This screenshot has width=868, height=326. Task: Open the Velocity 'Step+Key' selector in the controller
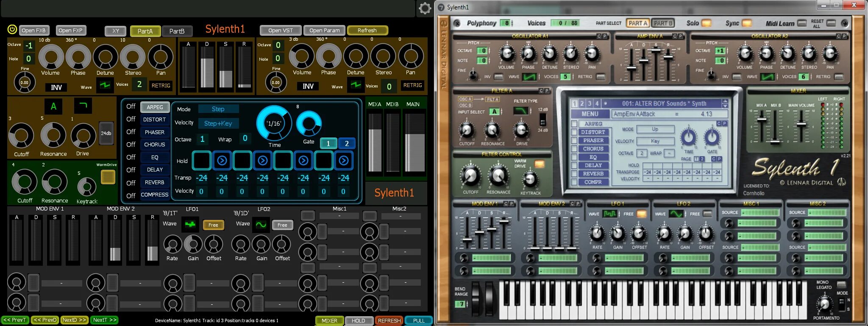[219, 124]
